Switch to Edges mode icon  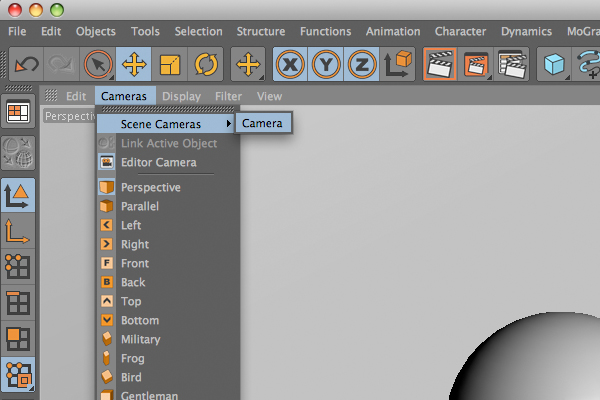[18, 302]
